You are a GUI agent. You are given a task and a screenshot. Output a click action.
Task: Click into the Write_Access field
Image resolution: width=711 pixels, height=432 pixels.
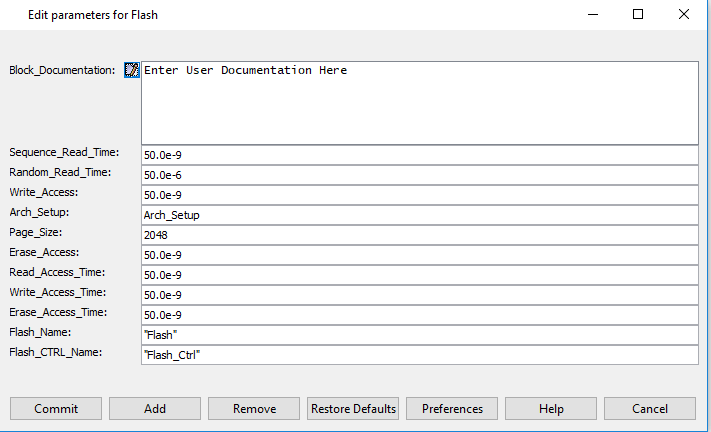pyautogui.click(x=420, y=195)
